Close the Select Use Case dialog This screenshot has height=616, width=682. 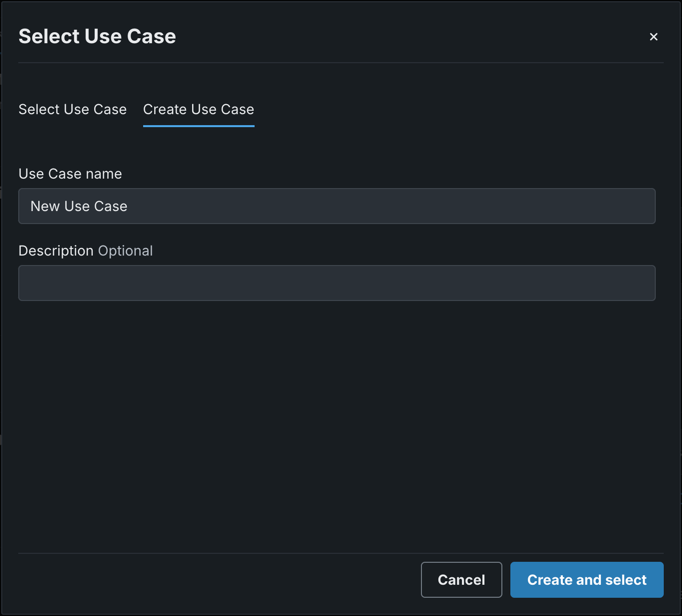click(653, 37)
